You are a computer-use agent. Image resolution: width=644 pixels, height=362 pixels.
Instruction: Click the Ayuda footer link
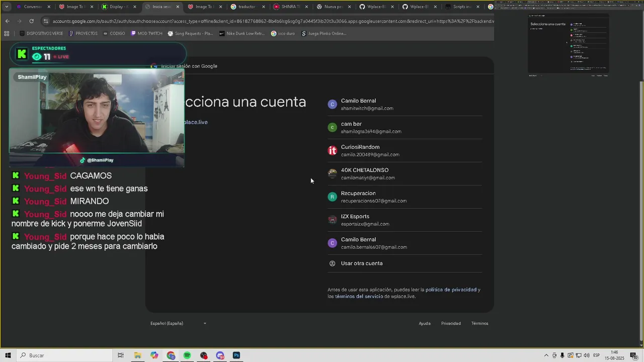coord(425,323)
